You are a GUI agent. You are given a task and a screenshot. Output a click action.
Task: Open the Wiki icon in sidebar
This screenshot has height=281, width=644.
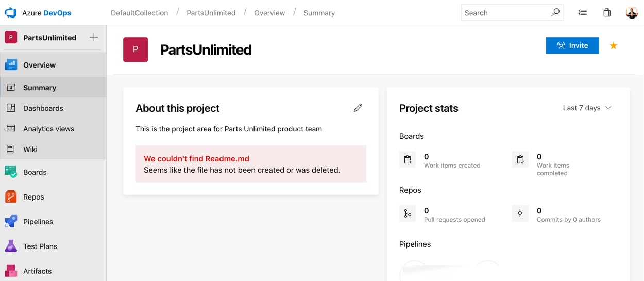coord(11,150)
